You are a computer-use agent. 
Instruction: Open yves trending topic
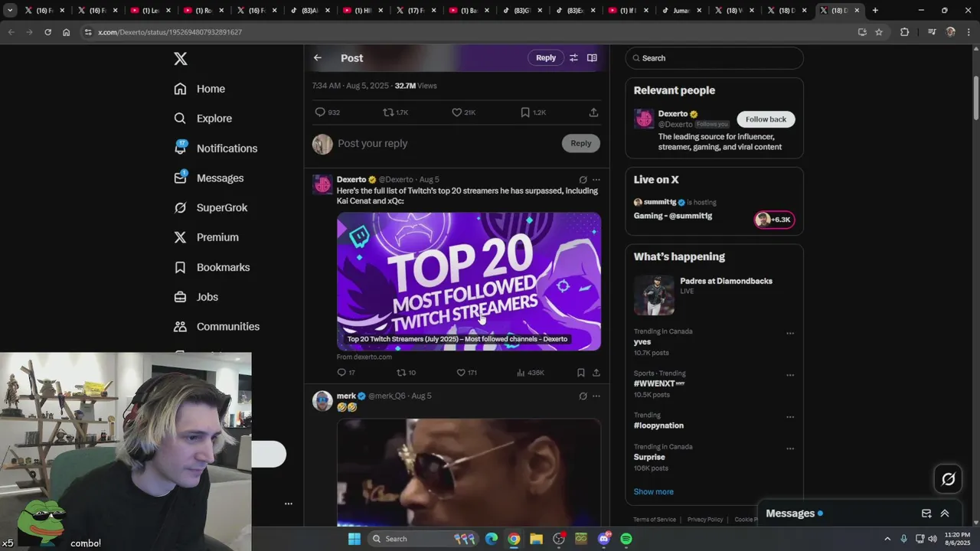tap(642, 342)
